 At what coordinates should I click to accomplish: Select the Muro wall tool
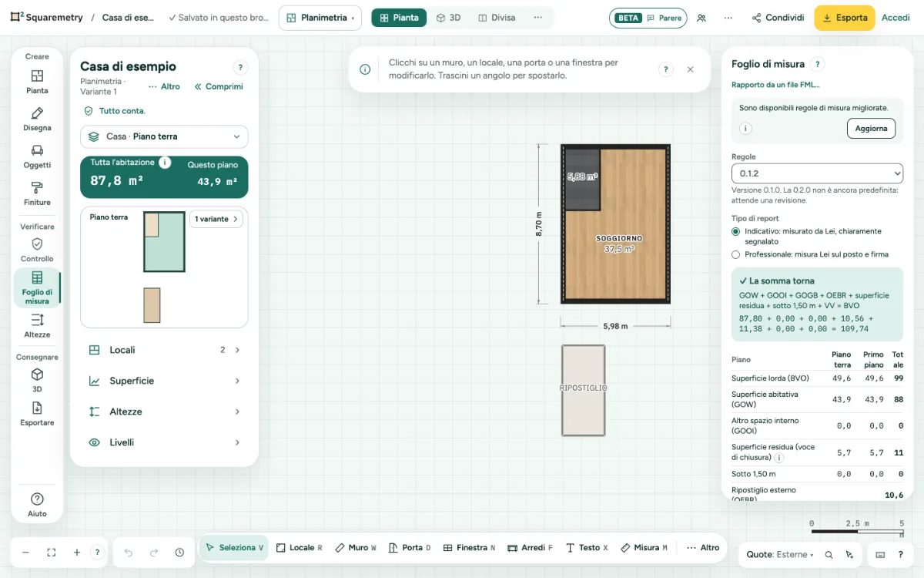[356, 548]
